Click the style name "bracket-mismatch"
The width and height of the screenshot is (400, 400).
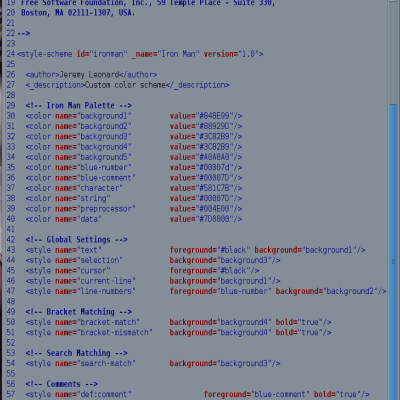point(104,333)
